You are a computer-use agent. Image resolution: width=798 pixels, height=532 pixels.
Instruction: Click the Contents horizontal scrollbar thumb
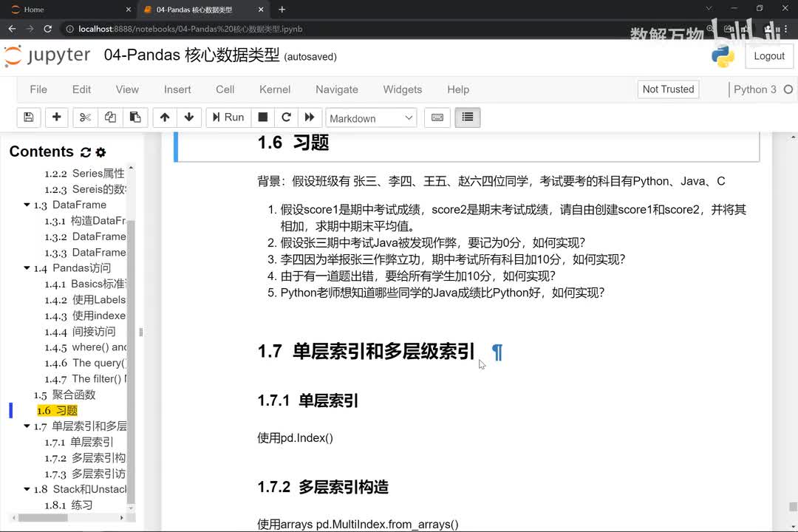pos(43,518)
